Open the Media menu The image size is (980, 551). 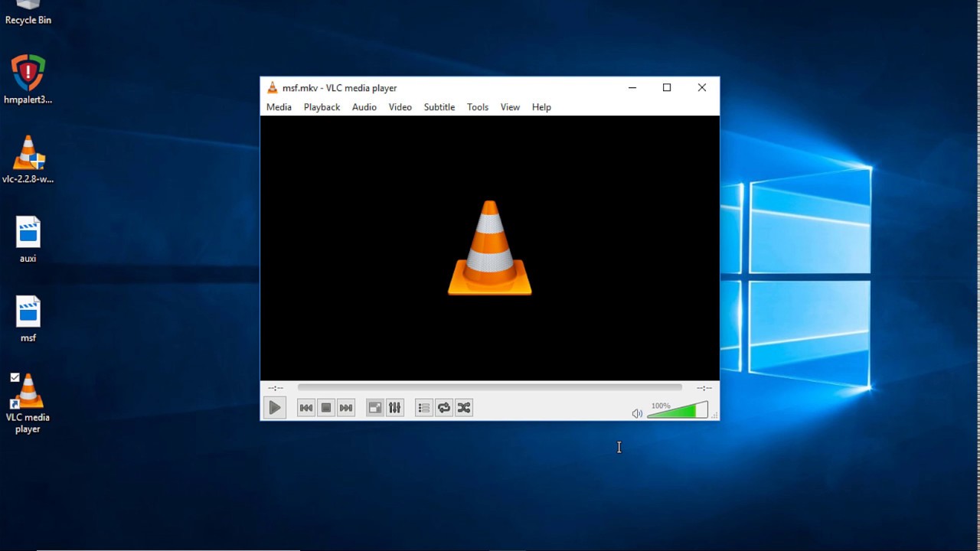279,107
